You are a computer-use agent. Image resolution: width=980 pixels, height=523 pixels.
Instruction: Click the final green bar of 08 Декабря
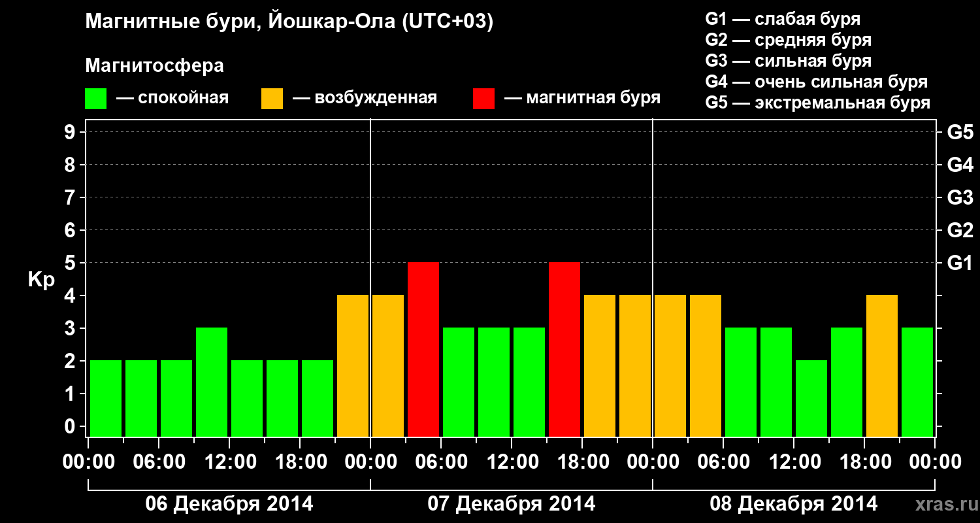[917, 382]
